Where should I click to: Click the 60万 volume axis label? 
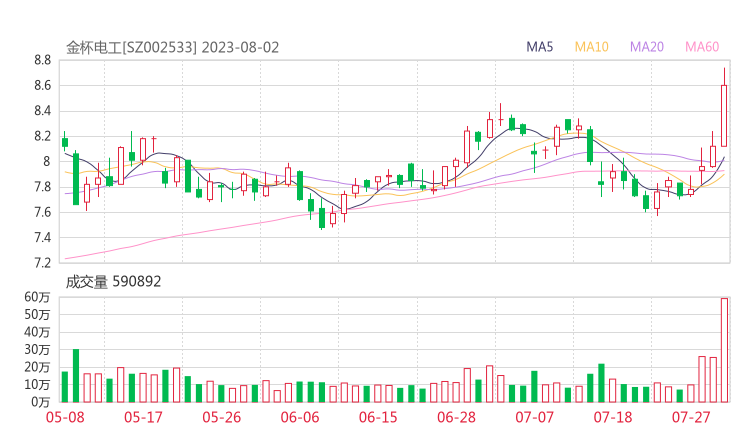[37, 297]
